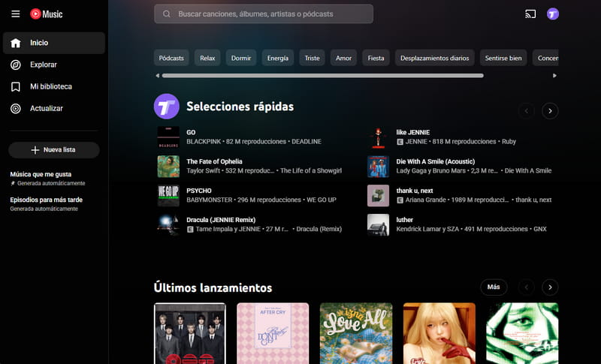Select the Pódcasts filter chip
The width and height of the screenshot is (601, 364).
click(171, 58)
